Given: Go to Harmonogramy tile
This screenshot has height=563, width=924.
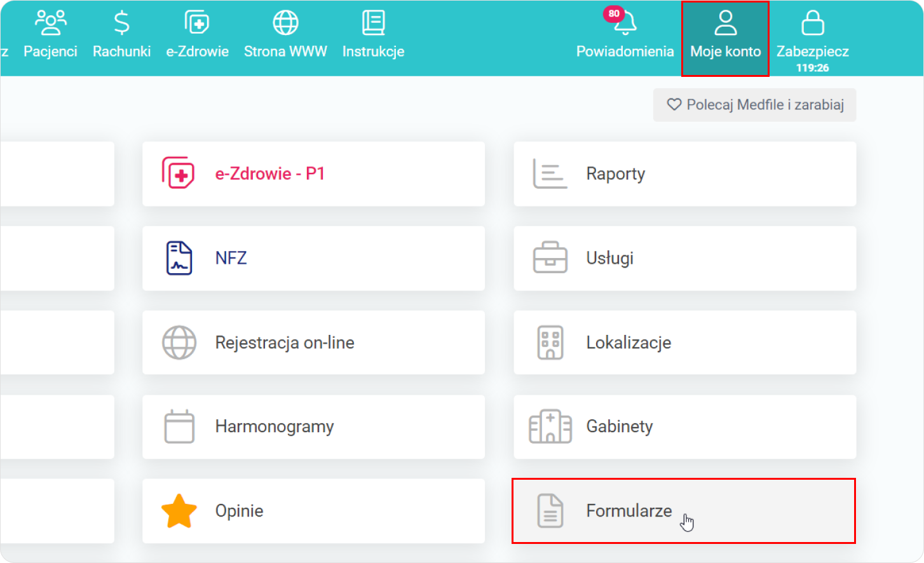Looking at the screenshot, I should 313,426.
